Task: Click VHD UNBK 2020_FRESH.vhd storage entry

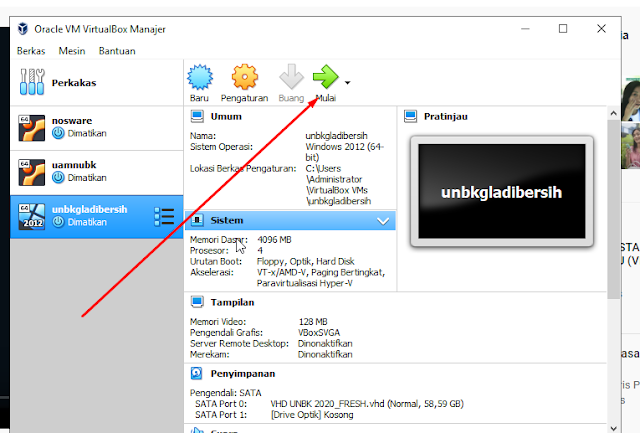Action: tap(367, 404)
